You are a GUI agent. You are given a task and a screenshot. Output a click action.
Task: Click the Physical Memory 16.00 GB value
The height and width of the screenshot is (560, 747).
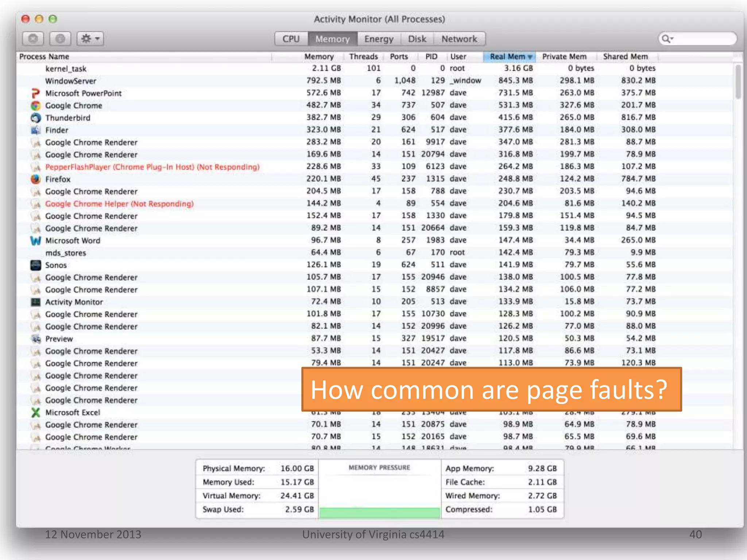click(x=297, y=468)
